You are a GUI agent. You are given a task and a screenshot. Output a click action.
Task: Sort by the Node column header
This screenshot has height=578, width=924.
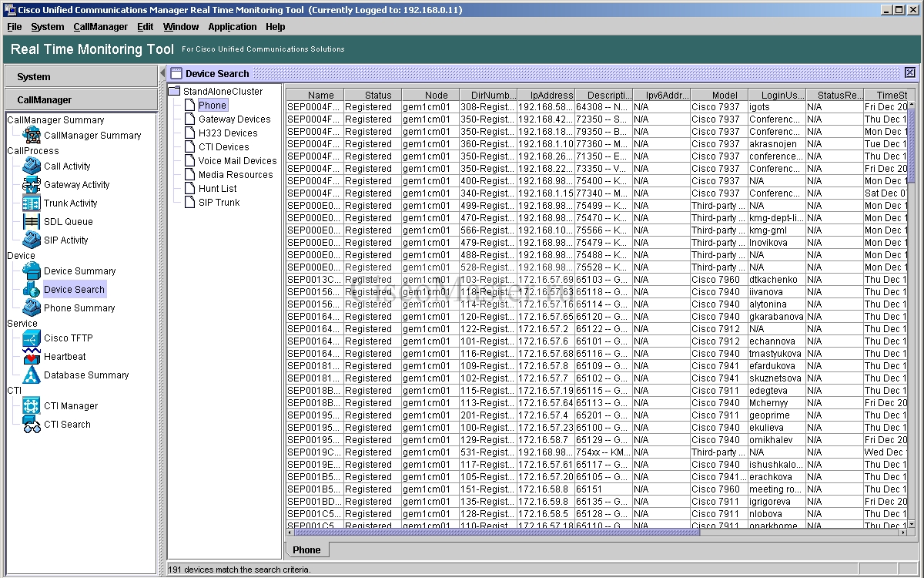430,95
